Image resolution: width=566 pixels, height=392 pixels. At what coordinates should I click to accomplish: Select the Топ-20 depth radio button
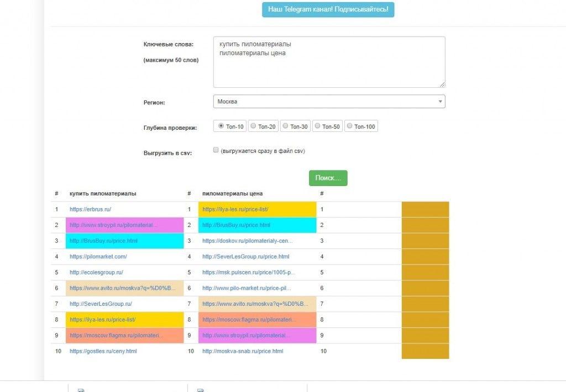point(253,126)
